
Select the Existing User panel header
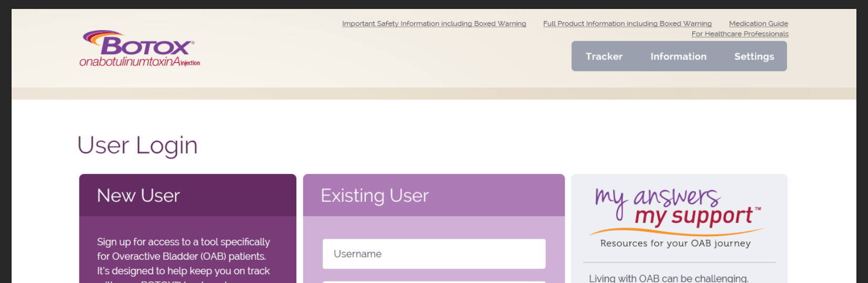point(434,196)
